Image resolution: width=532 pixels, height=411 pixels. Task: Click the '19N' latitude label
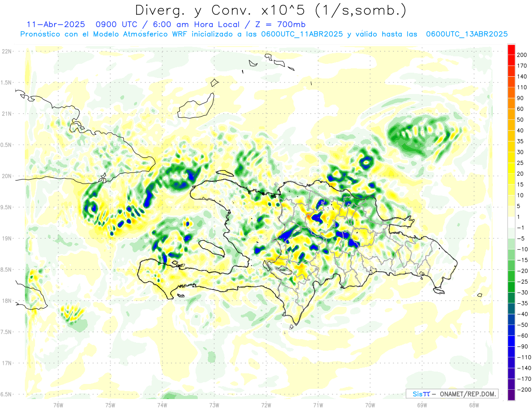[x=6, y=239]
